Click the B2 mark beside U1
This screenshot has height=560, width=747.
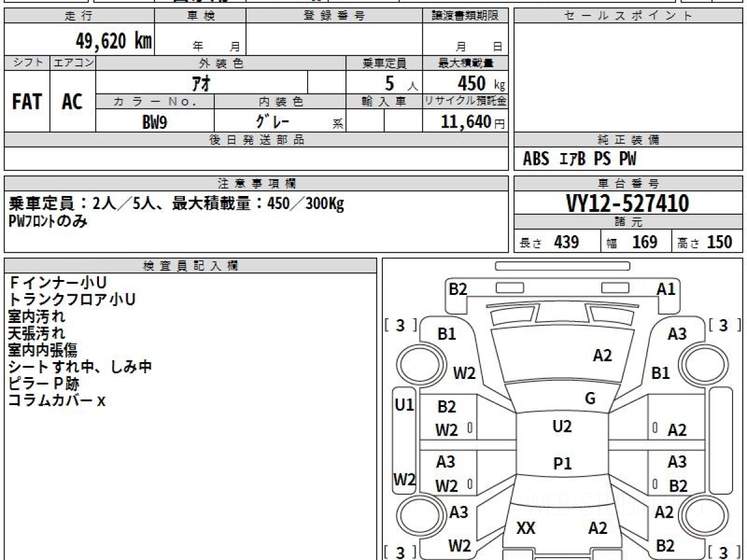tap(446, 408)
